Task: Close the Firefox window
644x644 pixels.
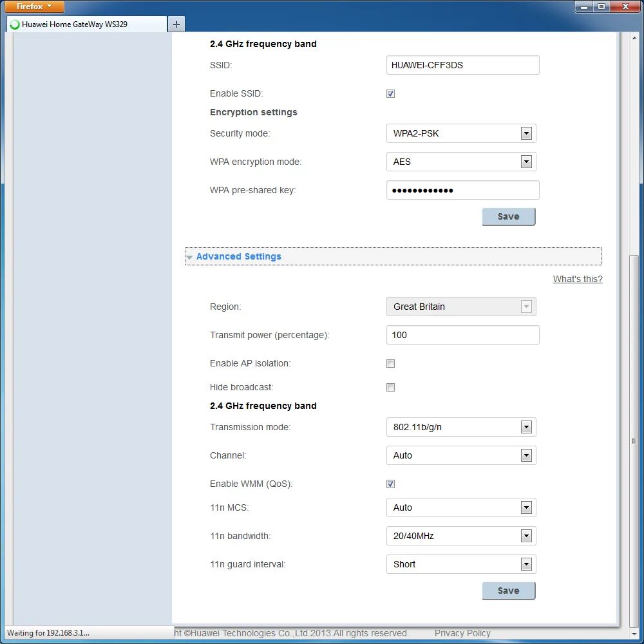Action: pos(625,6)
